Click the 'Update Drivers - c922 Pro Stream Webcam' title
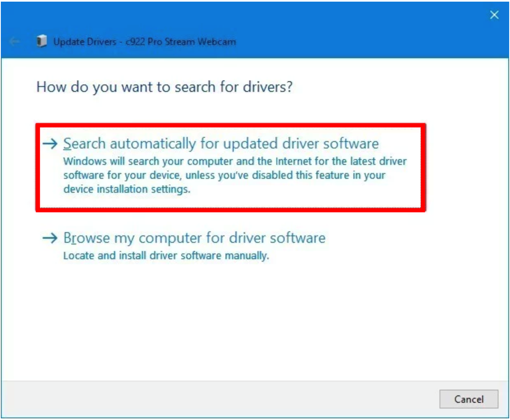This screenshot has width=510, height=420. click(x=145, y=41)
